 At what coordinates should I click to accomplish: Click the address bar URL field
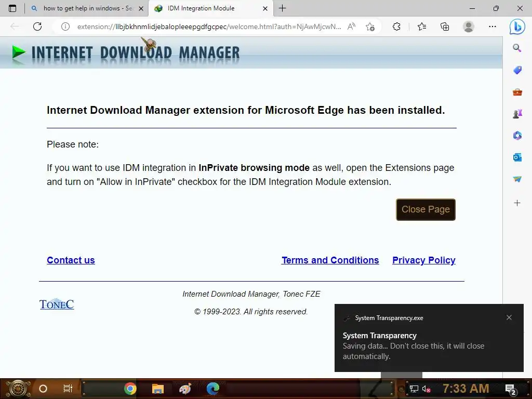[209, 26]
